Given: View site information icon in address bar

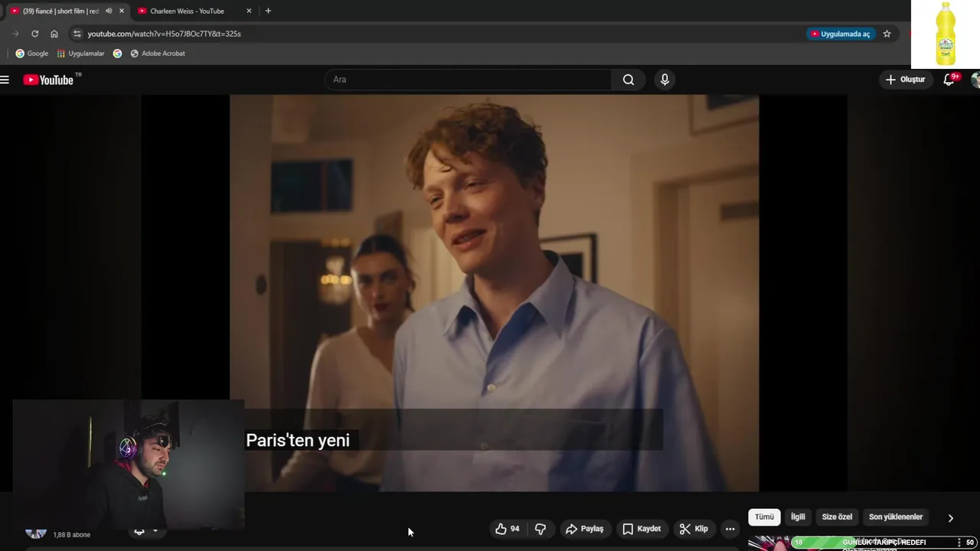Looking at the screenshot, I should click(x=77, y=34).
